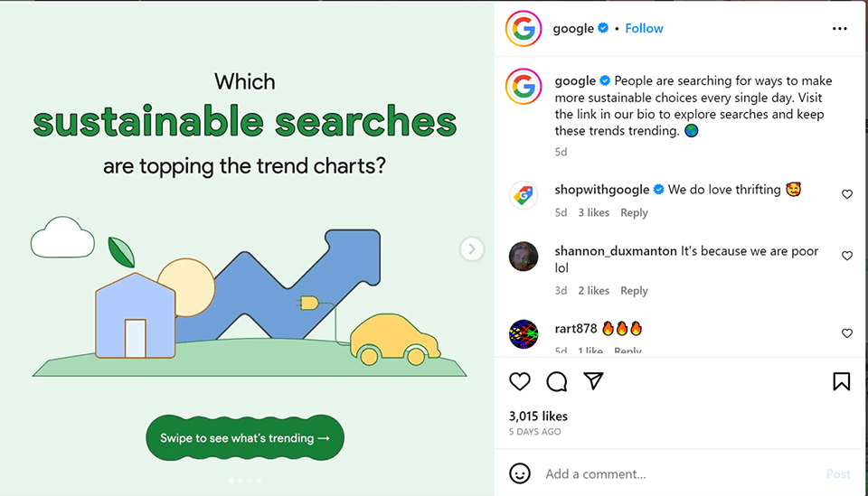Save the post with the bookmark icon
Screen dimensions: 868x496
841,381
